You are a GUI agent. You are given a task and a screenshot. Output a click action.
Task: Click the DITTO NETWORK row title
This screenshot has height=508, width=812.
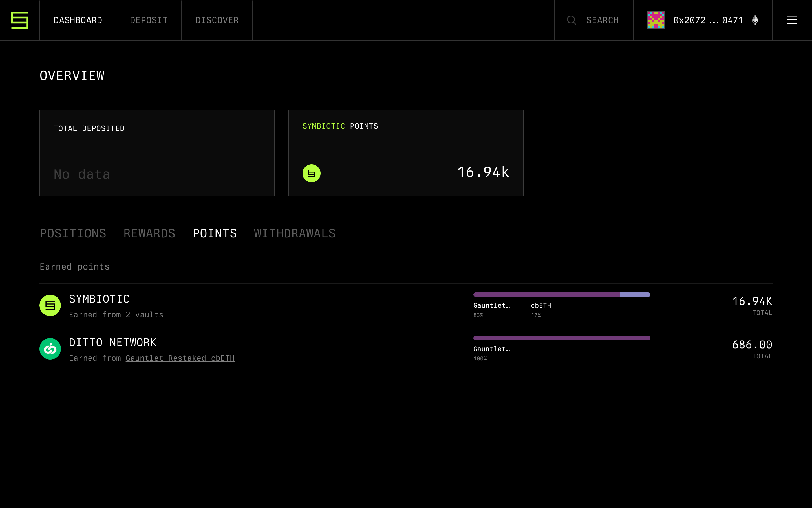tap(113, 342)
